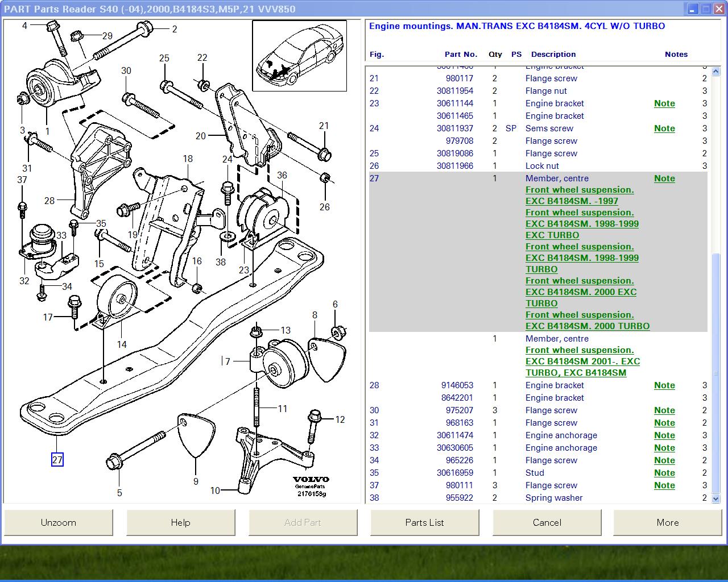The image size is (728, 582).
Task: Click callout number 36 in diagram
Action: pos(282,176)
